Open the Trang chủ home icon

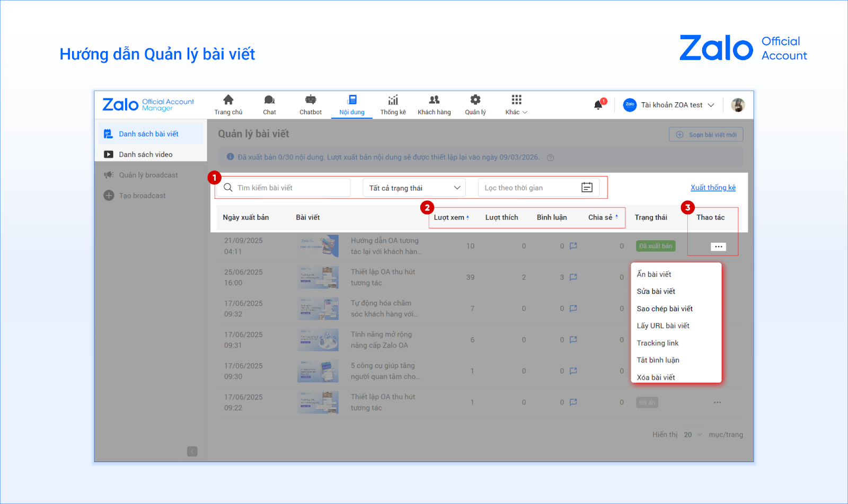[228, 100]
